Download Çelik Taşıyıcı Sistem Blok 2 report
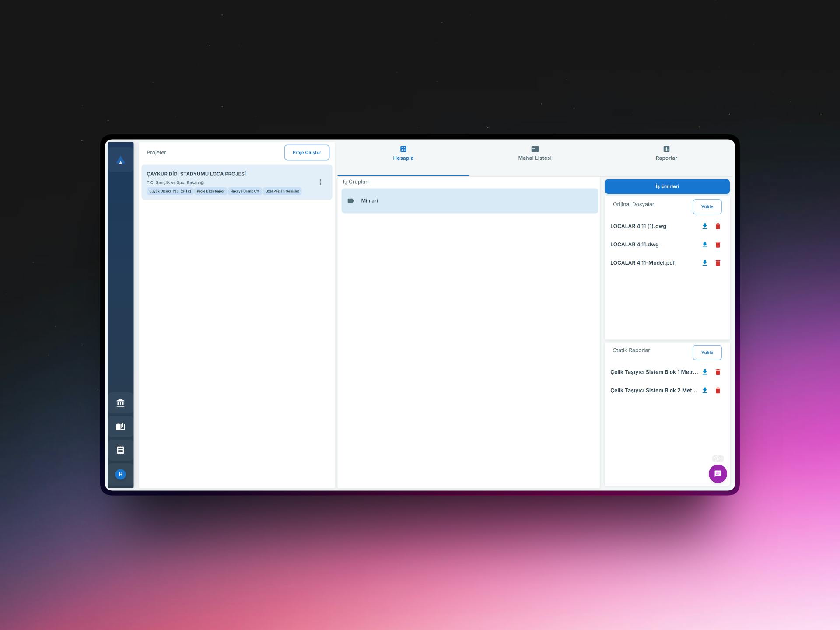This screenshot has height=630, width=840. pos(704,390)
